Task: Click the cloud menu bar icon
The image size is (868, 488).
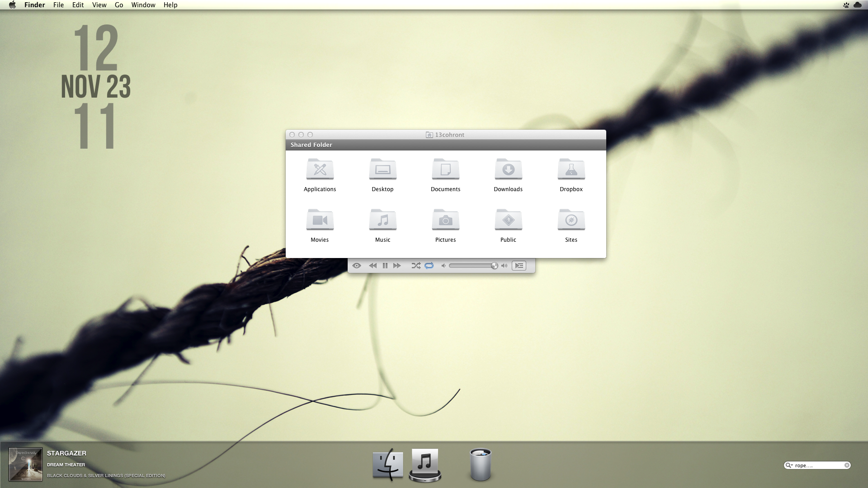Action: tap(858, 5)
